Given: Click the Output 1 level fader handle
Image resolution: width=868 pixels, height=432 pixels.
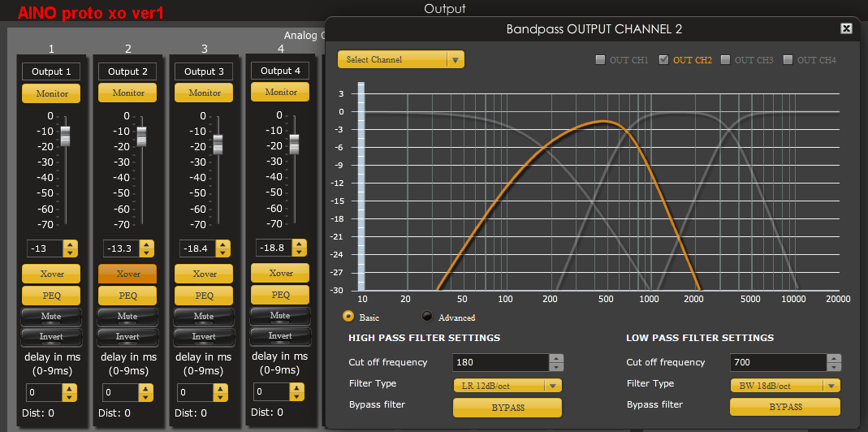Looking at the screenshot, I should 65,136.
